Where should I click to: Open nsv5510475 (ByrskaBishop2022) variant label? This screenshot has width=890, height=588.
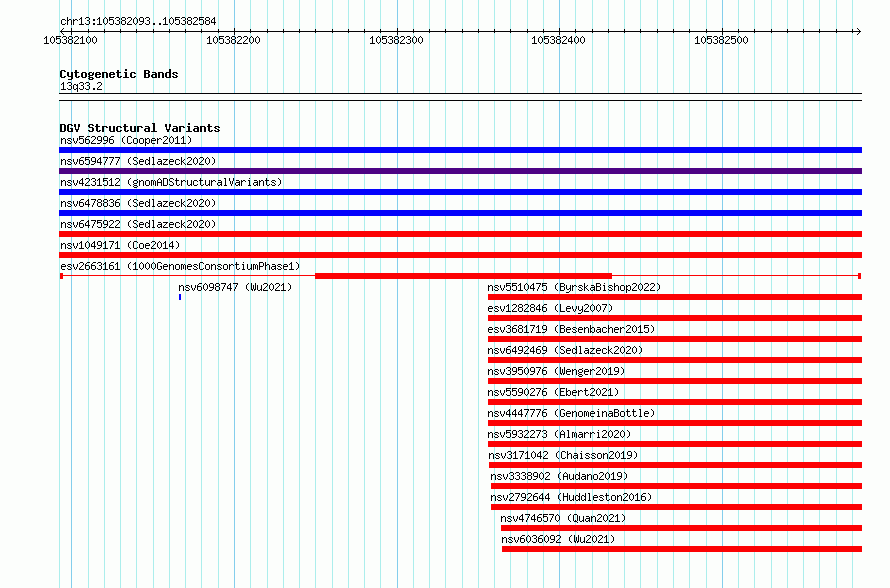(x=574, y=287)
